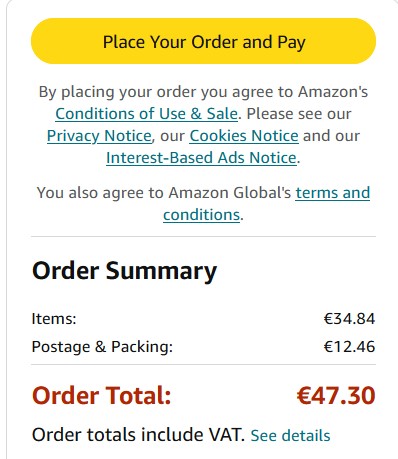Click the 'Order totals include VAT' text
Screen dimensions: 398x459
coord(138,435)
